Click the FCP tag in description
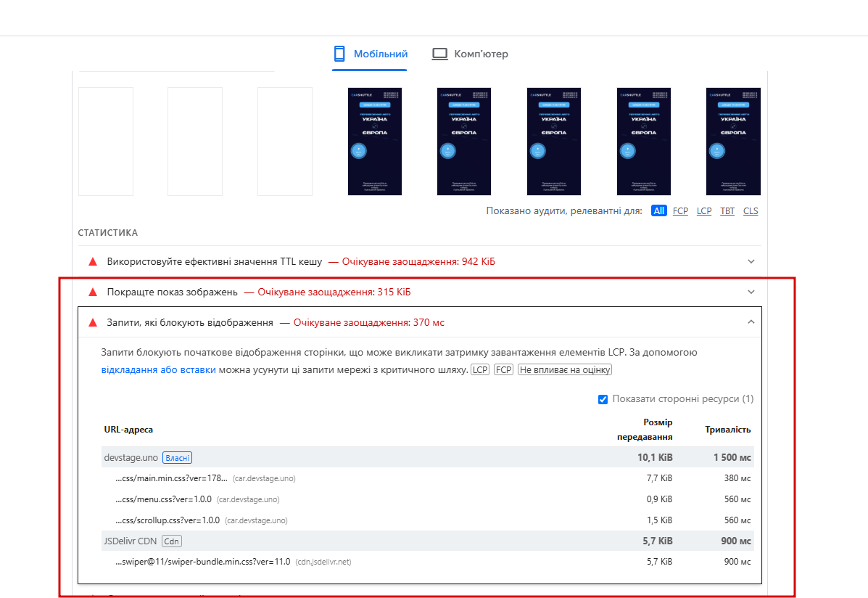Image resolution: width=868 pixels, height=598 pixels. [504, 369]
